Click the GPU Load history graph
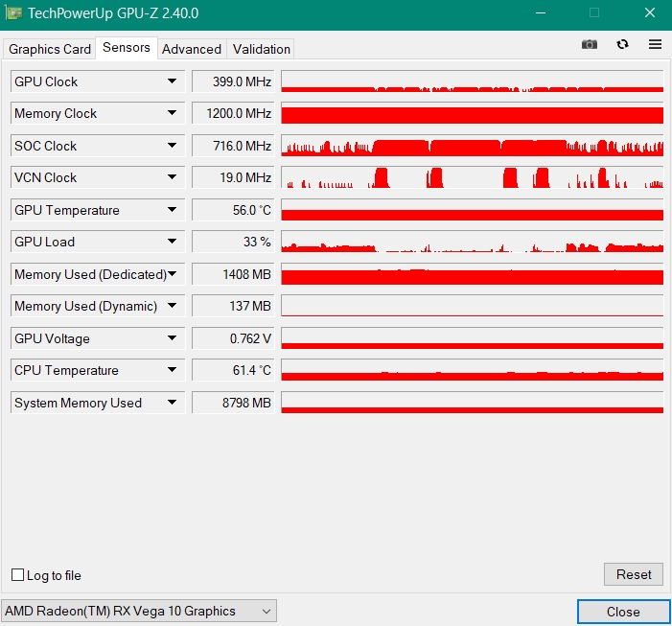The width and height of the screenshot is (672, 626). pyautogui.click(x=473, y=242)
